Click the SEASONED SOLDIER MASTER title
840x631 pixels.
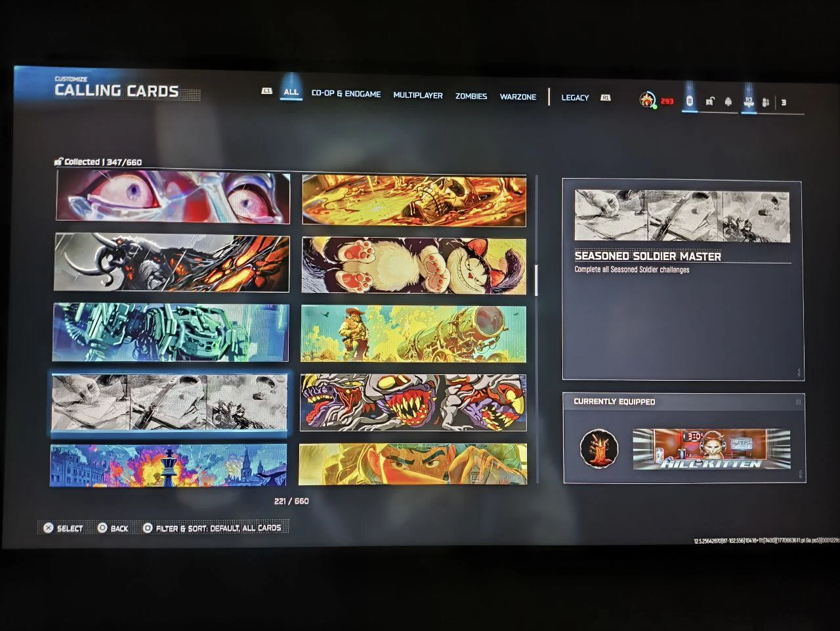click(x=648, y=257)
